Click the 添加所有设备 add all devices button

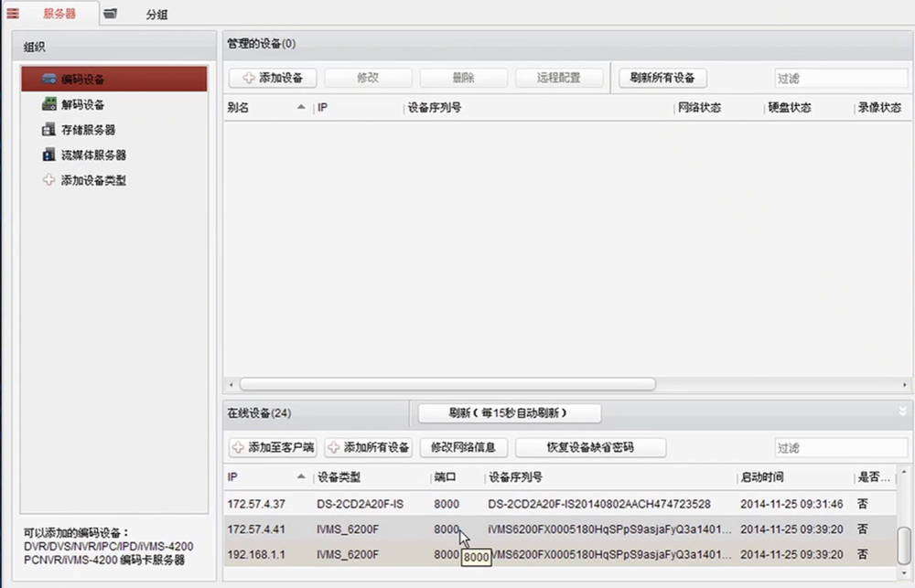(368, 448)
